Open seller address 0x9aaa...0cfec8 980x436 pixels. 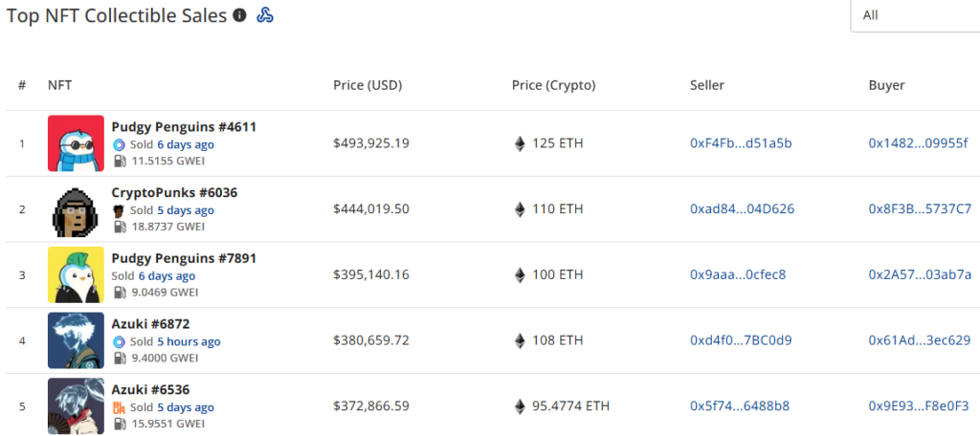(738, 274)
